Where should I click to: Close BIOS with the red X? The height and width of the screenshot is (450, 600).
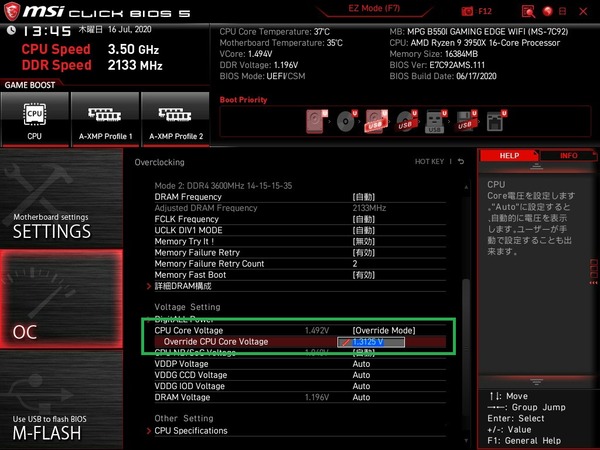[x=583, y=11]
